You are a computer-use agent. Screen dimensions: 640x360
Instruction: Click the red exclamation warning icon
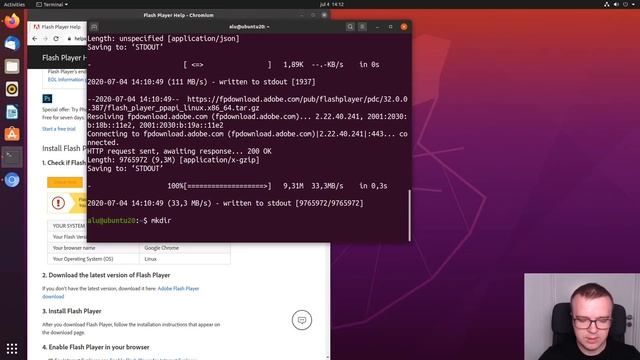(58, 203)
